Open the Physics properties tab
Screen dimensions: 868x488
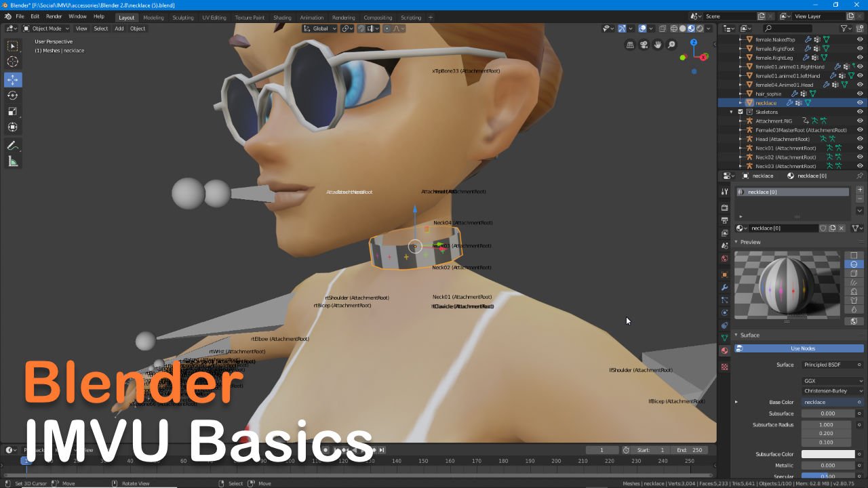tap(725, 312)
